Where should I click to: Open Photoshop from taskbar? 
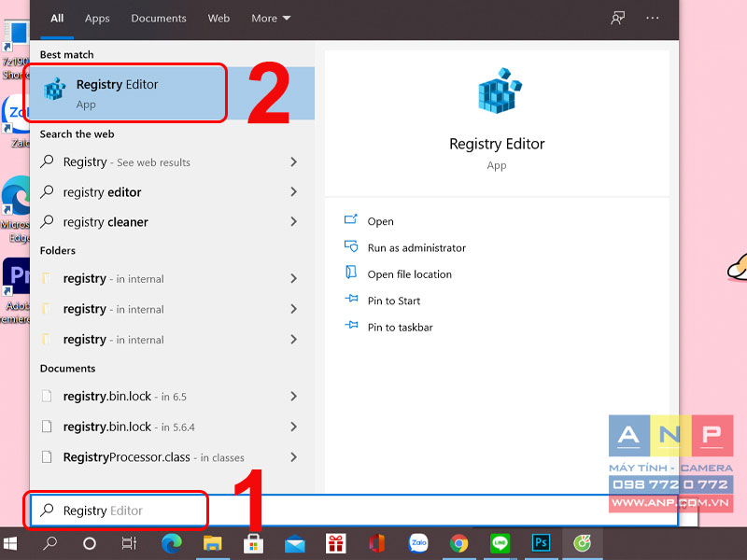click(542, 543)
